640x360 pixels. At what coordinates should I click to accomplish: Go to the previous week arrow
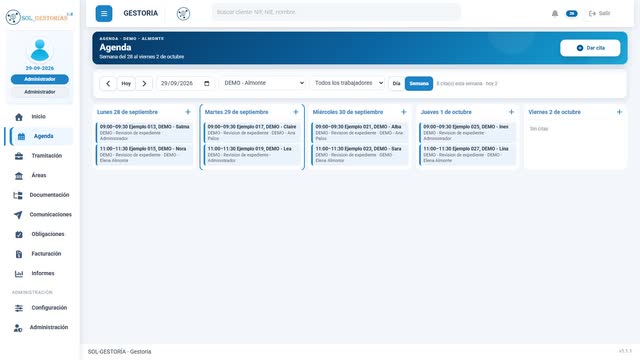point(108,84)
